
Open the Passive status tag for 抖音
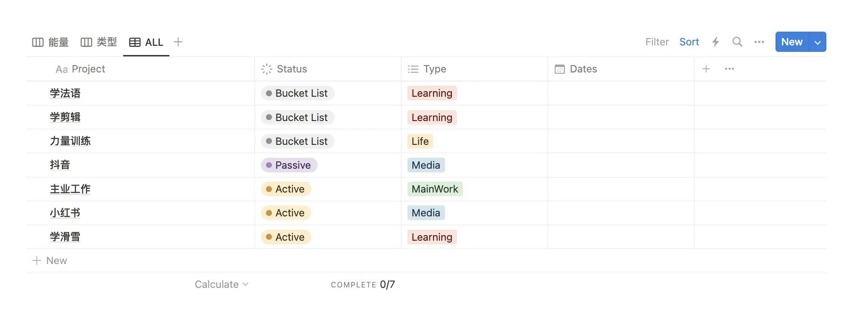pos(289,165)
